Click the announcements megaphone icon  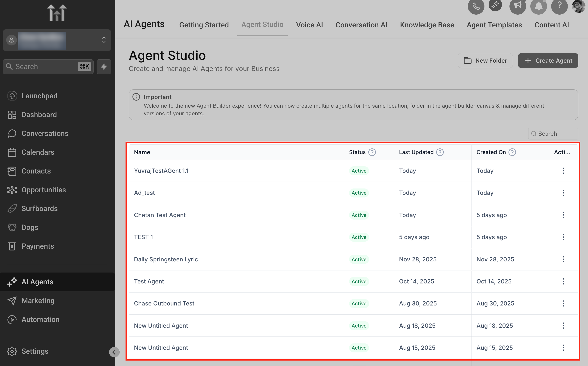518,6
